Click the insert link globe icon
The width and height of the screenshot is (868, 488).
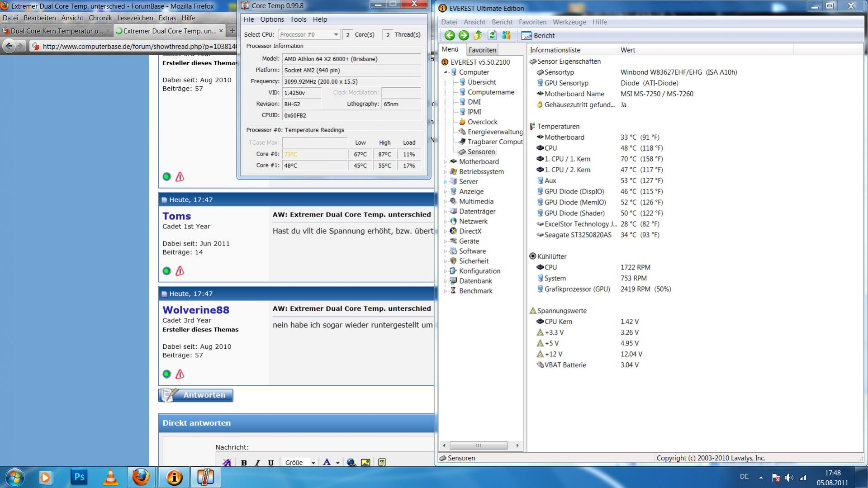(x=351, y=463)
